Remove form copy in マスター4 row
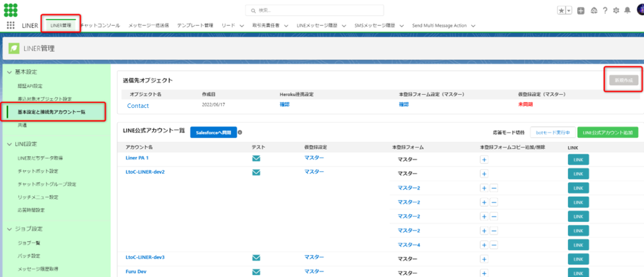 (494, 245)
